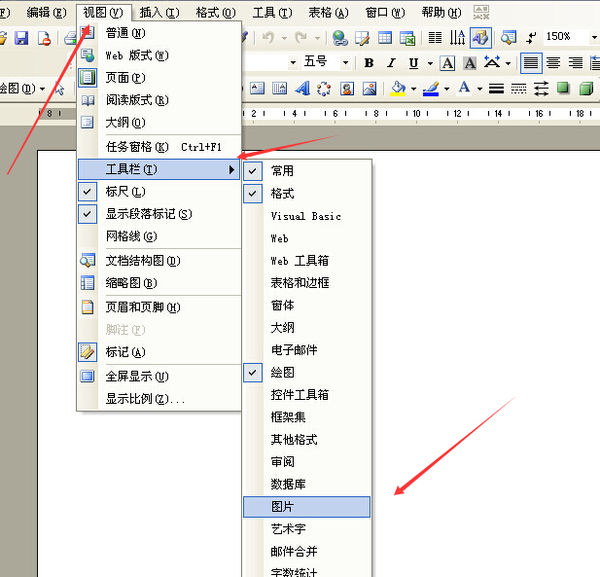
Task: Click the Document Map icon in toolbar
Action: click(x=509, y=38)
